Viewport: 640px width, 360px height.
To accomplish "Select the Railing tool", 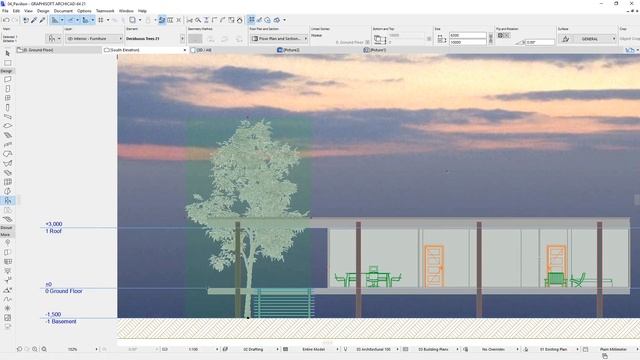I will click(x=7, y=144).
